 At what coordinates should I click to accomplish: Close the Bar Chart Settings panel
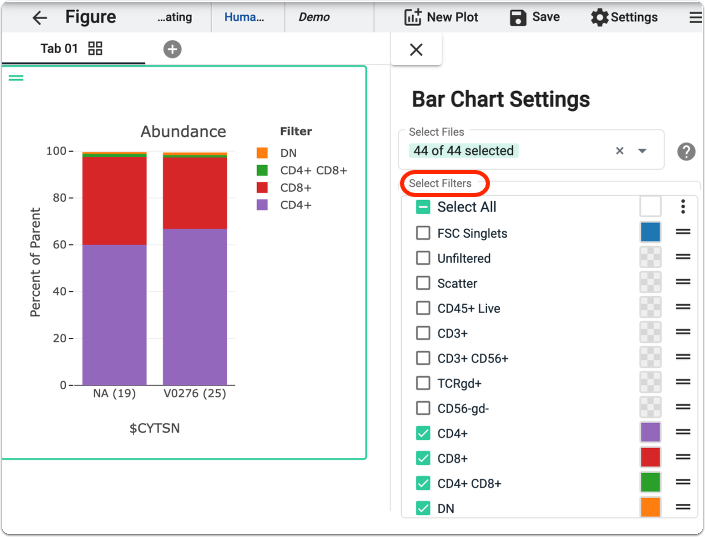416,49
